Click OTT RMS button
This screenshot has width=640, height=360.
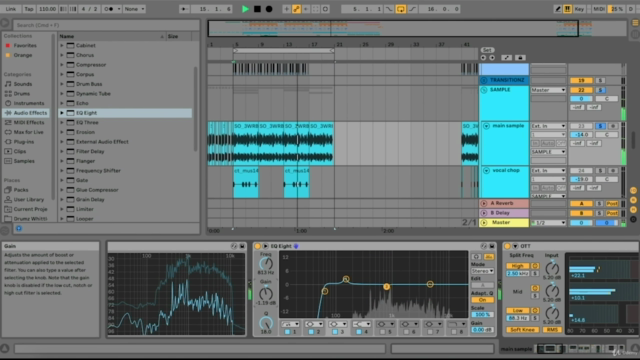[552, 329]
